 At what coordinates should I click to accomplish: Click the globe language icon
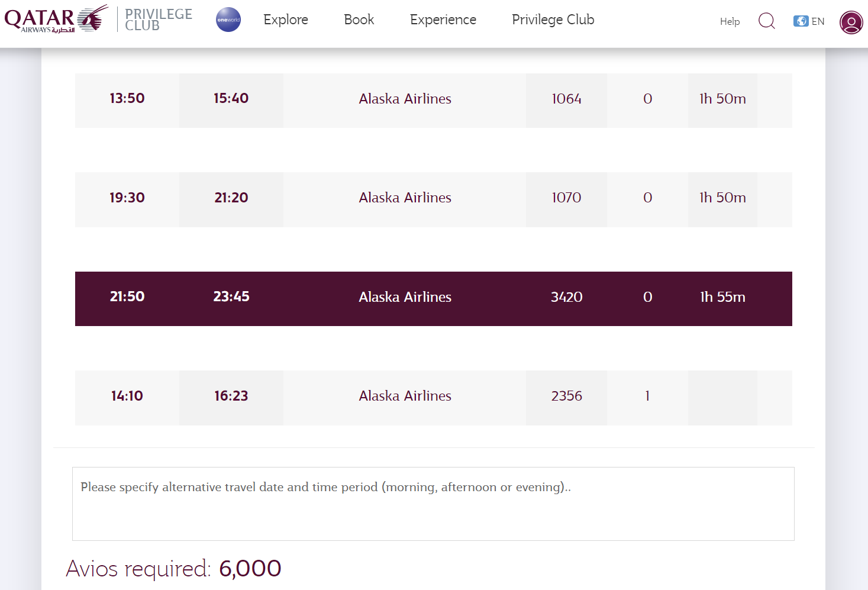[801, 21]
